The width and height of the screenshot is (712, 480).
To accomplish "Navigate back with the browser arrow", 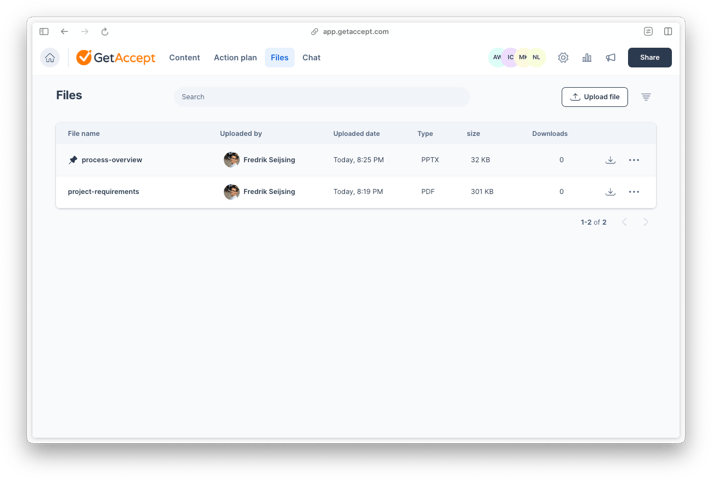I will click(x=64, y=31).
